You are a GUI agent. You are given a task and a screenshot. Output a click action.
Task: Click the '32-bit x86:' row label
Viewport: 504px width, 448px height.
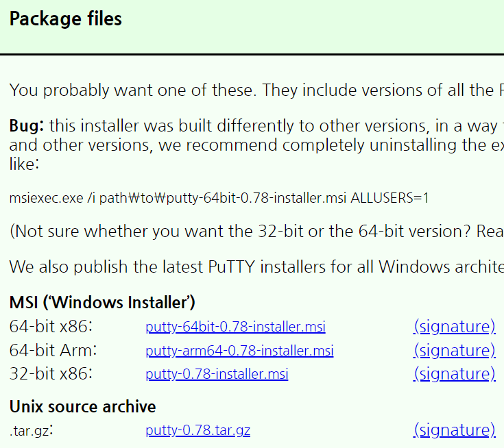point(51,374)
